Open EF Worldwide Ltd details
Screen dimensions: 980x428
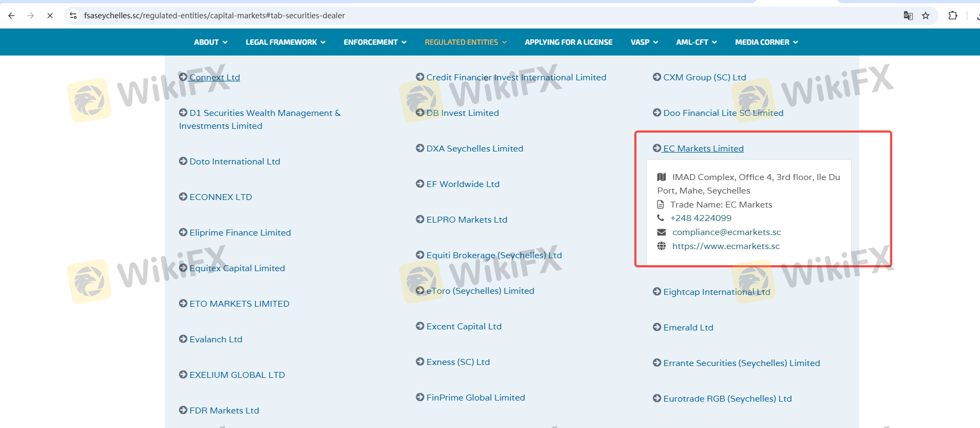458,184
